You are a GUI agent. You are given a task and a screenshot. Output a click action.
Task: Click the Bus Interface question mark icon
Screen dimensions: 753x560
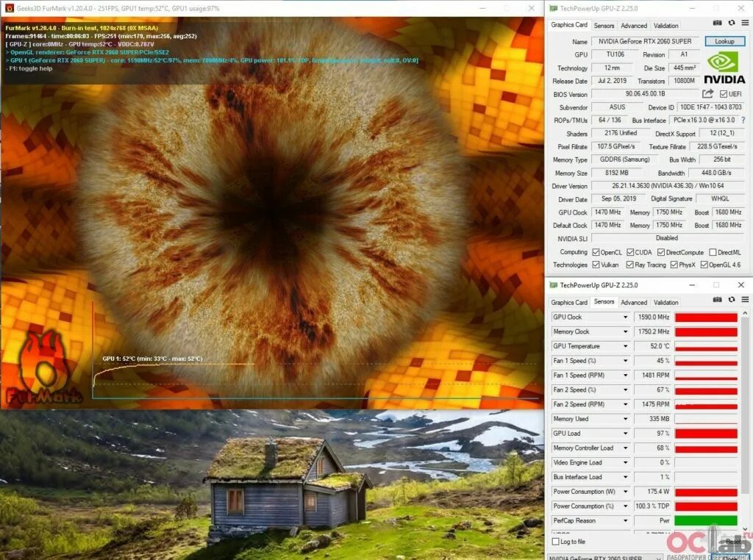tap(743, 121)
